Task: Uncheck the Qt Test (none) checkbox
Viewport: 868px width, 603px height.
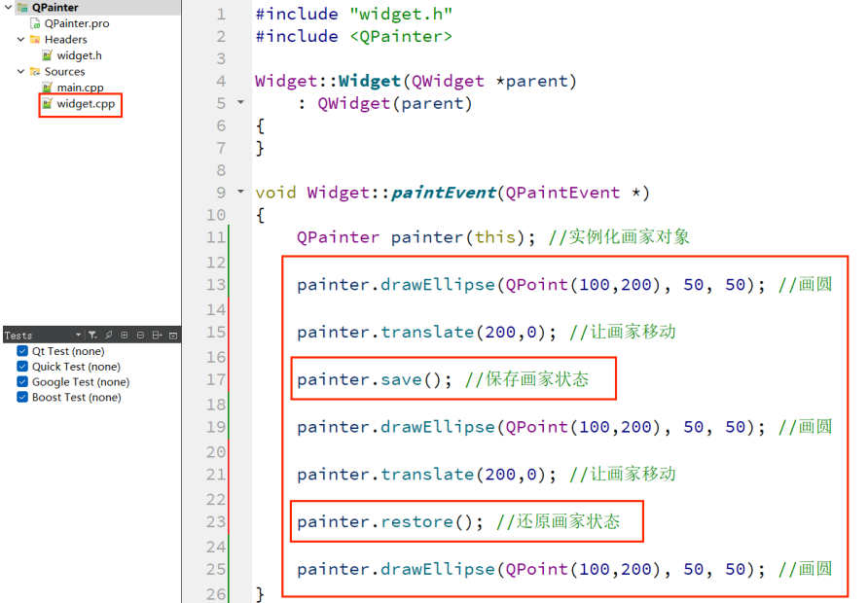Action: point(22,351)
